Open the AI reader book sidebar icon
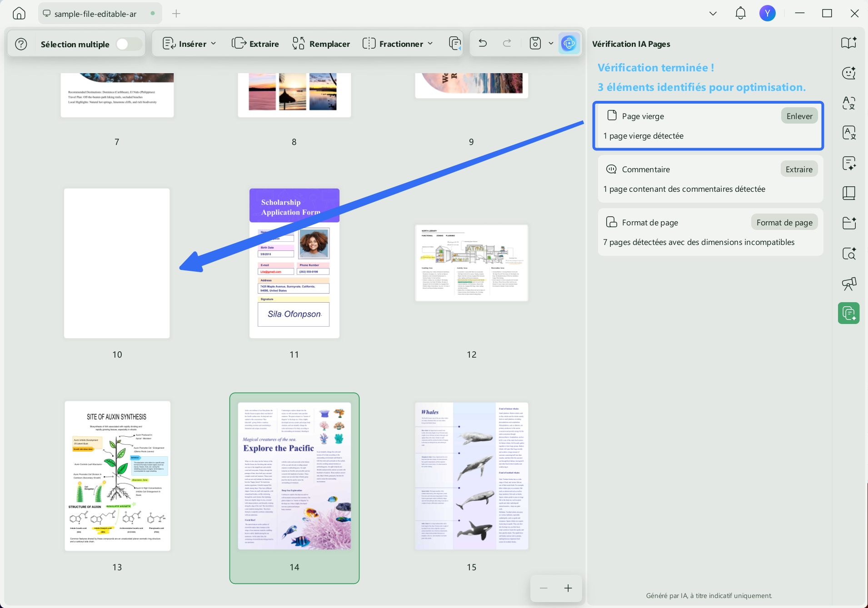This screenshot has height=608, width=868. tap(848, 43)
